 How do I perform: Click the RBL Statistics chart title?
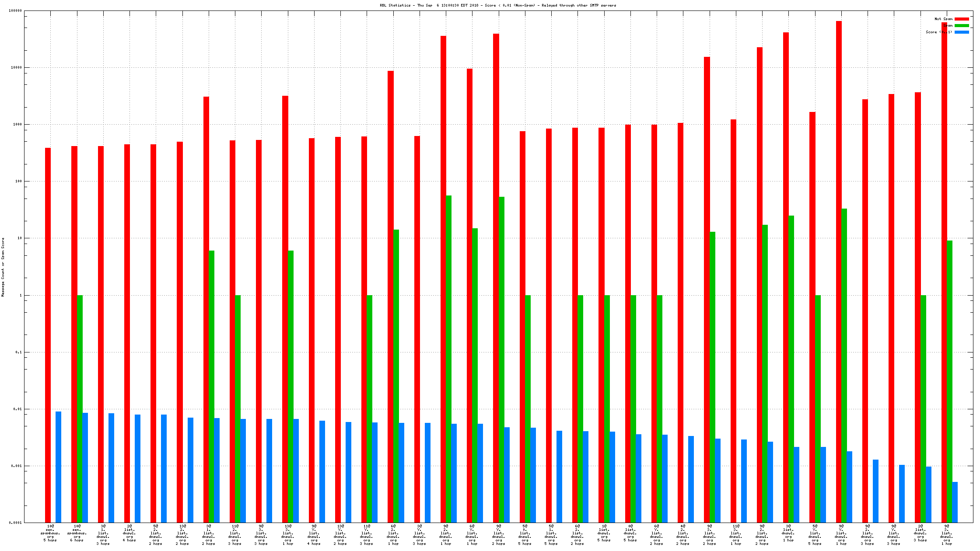[497, 5]
